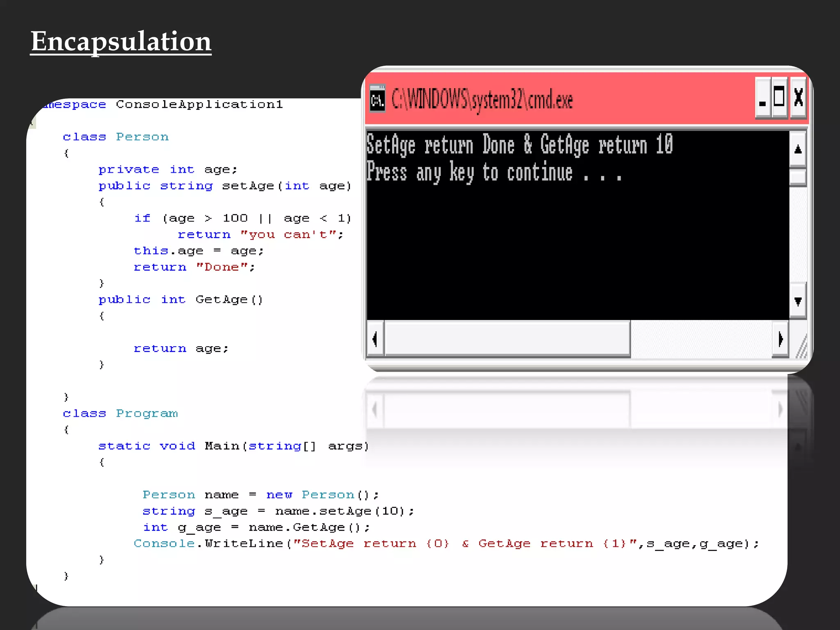The height and width of the screenshot is (630, 840).
Task: Click the 'public int GetAge()' method declaration
Action: click(180, 300)
